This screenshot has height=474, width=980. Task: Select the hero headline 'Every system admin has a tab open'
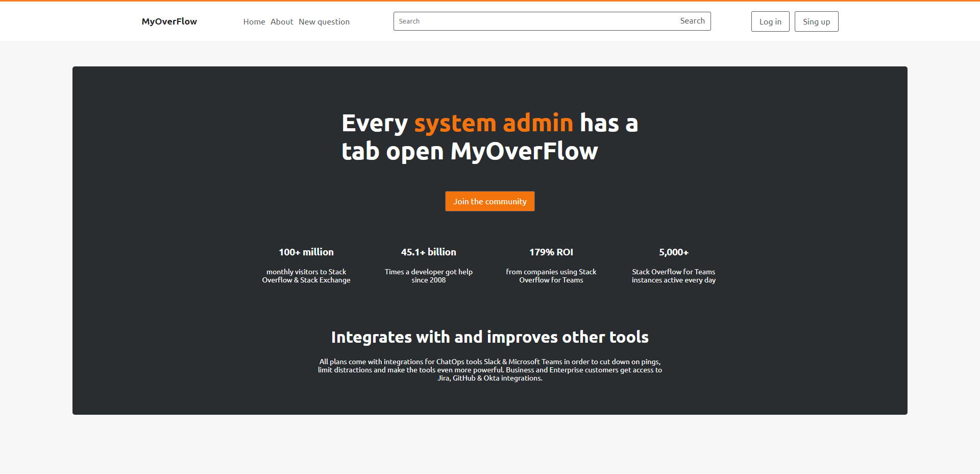[x=490, y=137]
